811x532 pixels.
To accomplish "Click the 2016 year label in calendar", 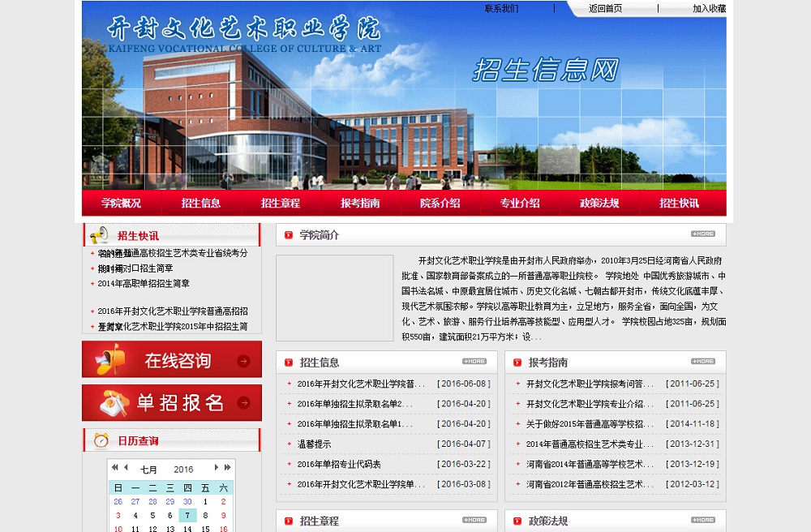I will coord(183,470).
